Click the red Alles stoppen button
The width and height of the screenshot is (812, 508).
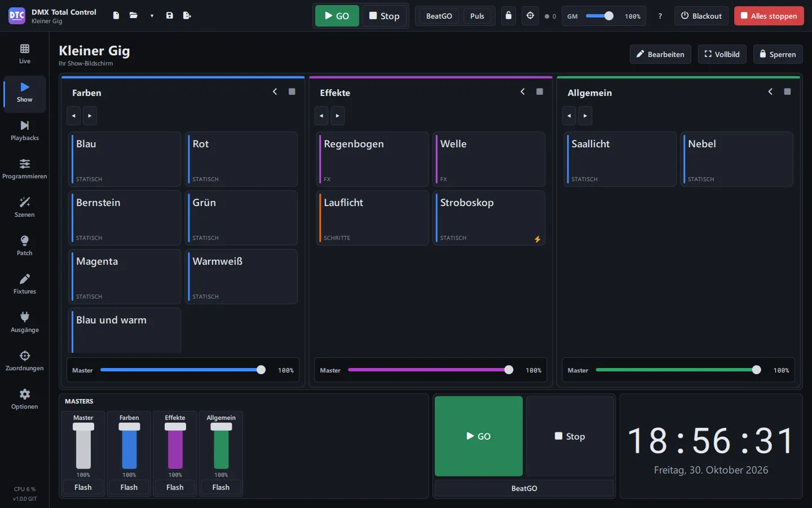pos(769,16)
